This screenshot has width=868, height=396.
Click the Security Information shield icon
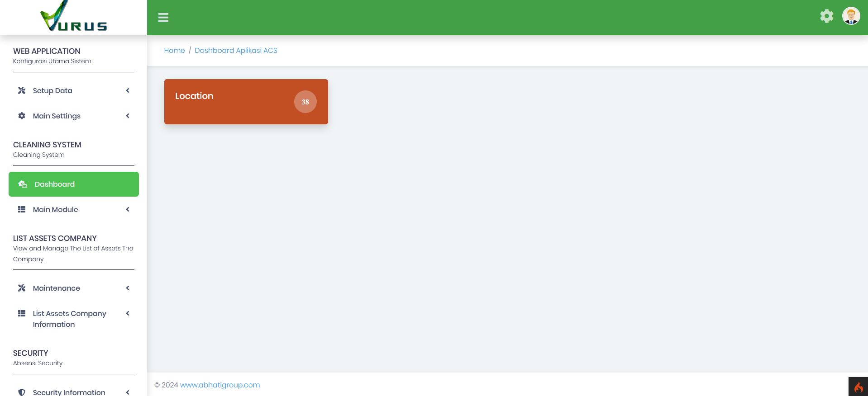22,392
